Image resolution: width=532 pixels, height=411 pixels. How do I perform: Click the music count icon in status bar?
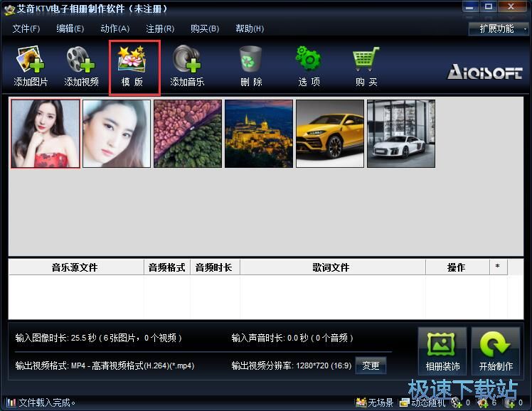[509, 402]
